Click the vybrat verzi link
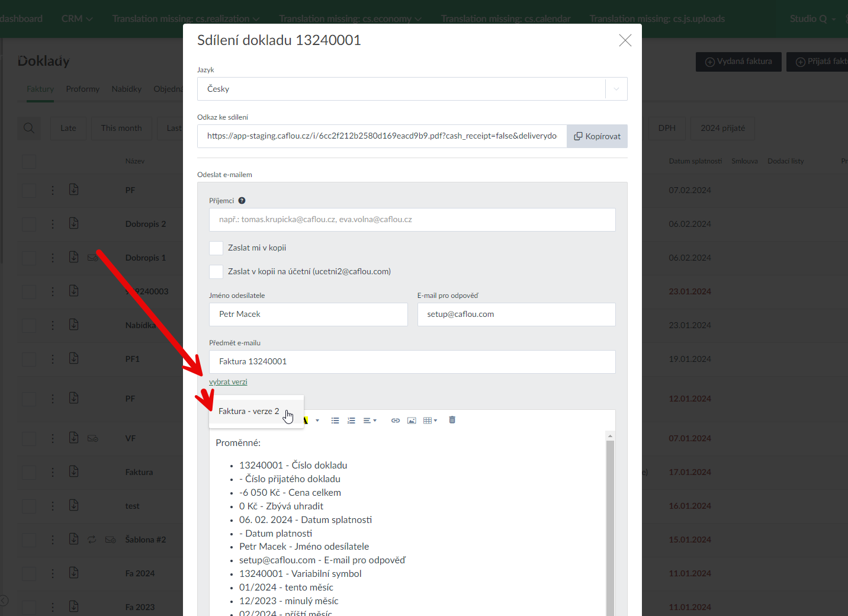The width and height of the screenshot is (848, 616). (228, 382)
